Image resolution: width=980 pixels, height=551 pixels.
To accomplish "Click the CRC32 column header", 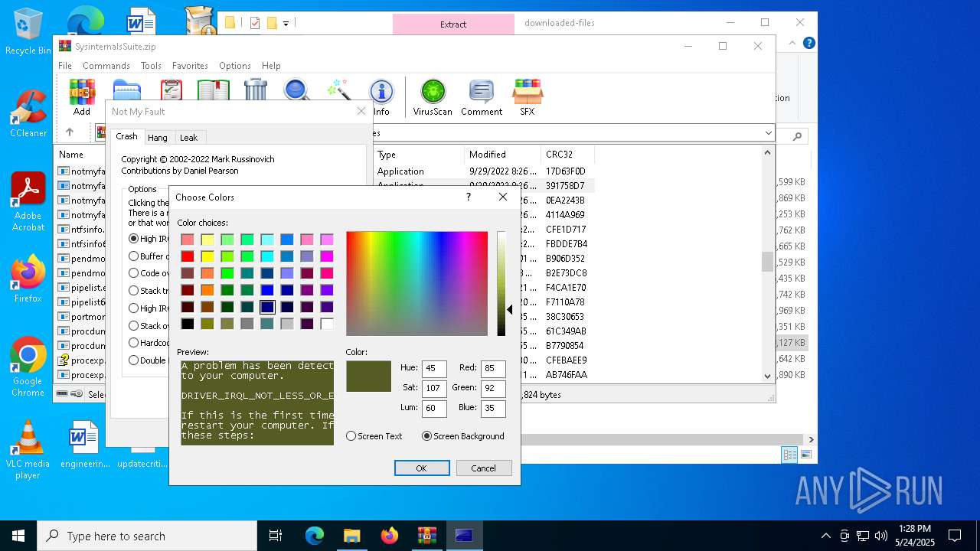I will (x=567, y=154).
